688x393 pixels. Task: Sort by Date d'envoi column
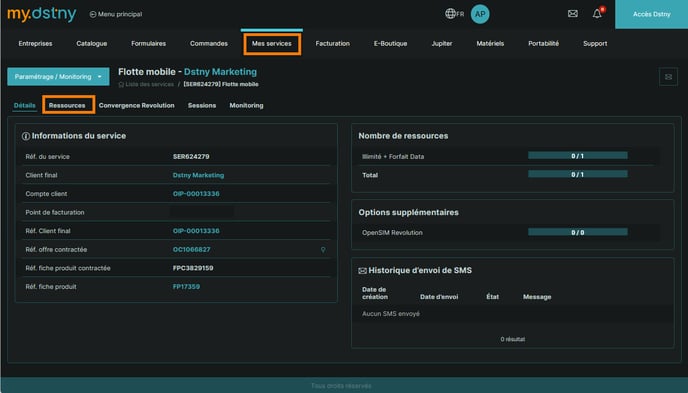[x=439, y=297]
